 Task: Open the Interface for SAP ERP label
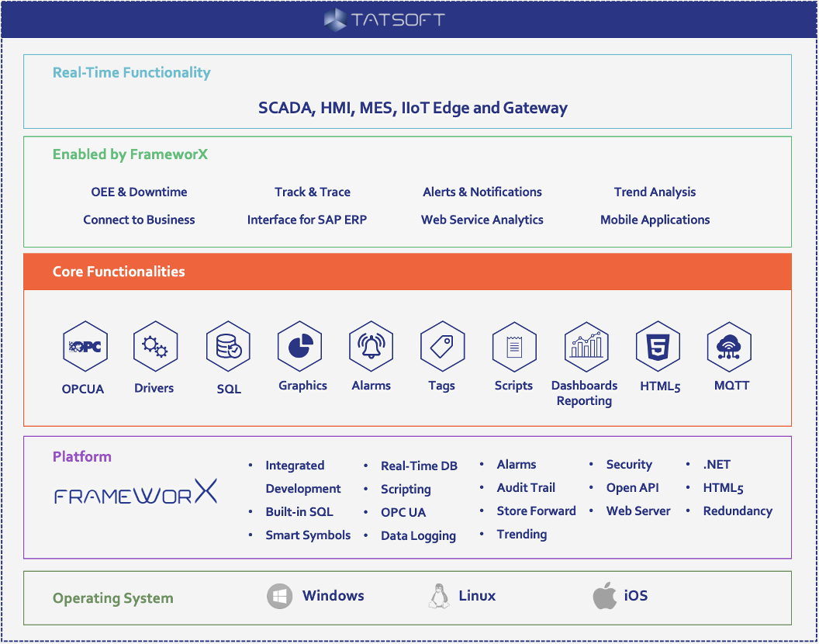(x=306, y=220)
